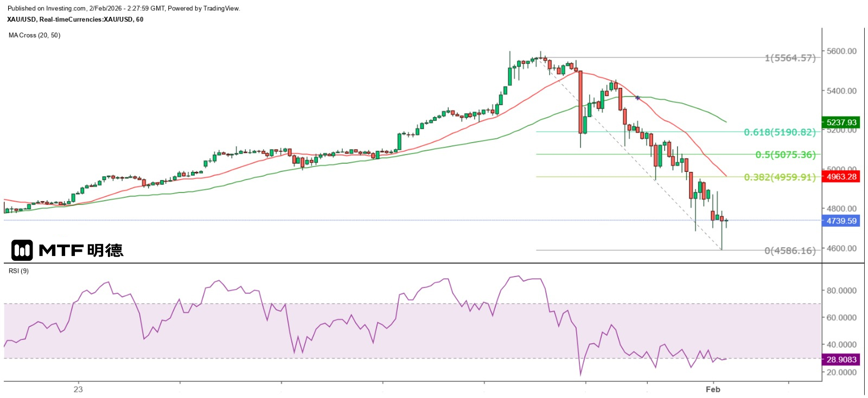
Task: Click the Feb date label on time axis
Action: pyautogui.click(x=713, y=389)
